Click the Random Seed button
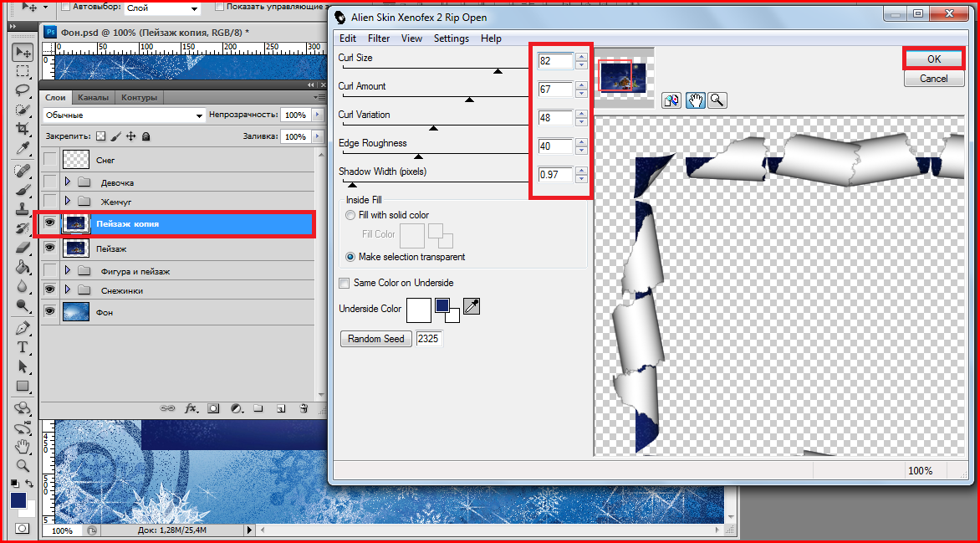 click(376, 339)
